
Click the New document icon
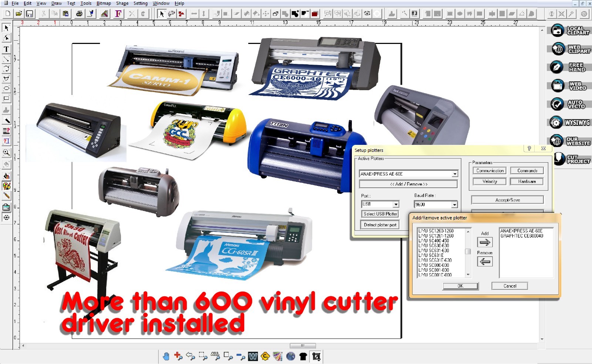(x=8, y=14)
